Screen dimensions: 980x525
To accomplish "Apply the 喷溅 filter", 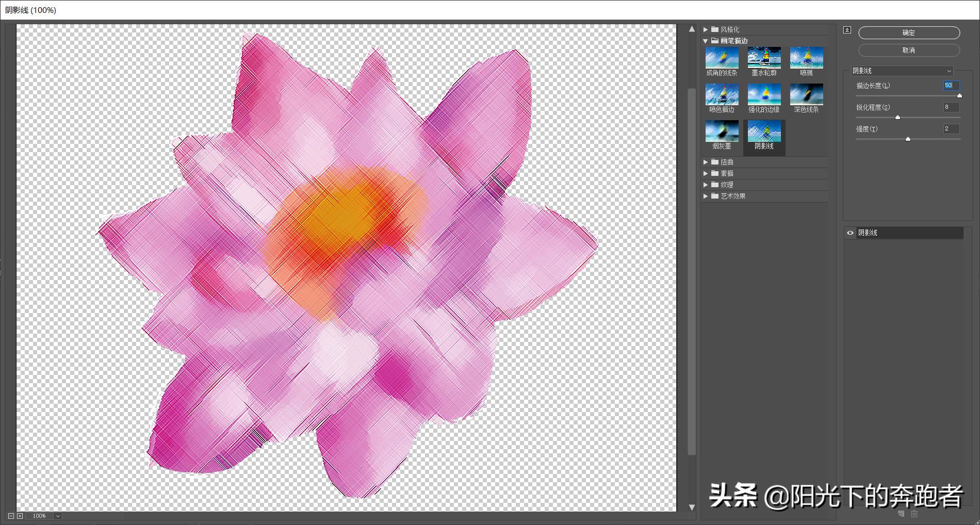I will click(806, 57).
